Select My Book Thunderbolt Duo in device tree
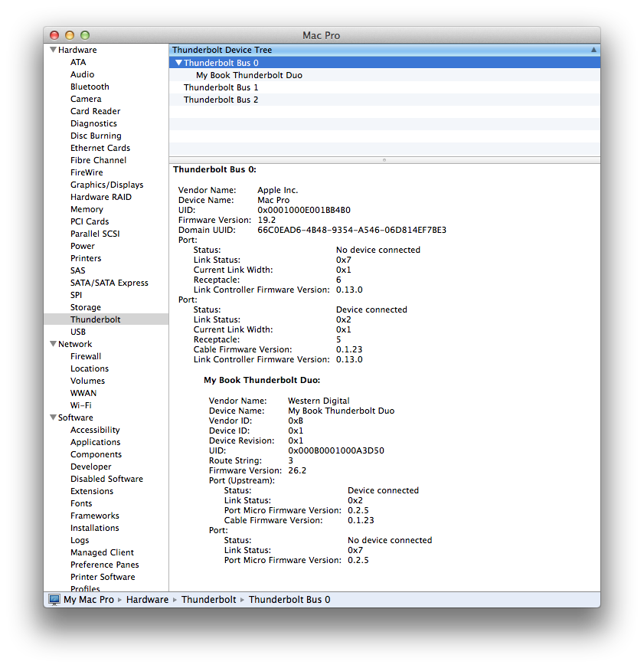This screenshot has width=644, height=668. click(x=384, y=75)
